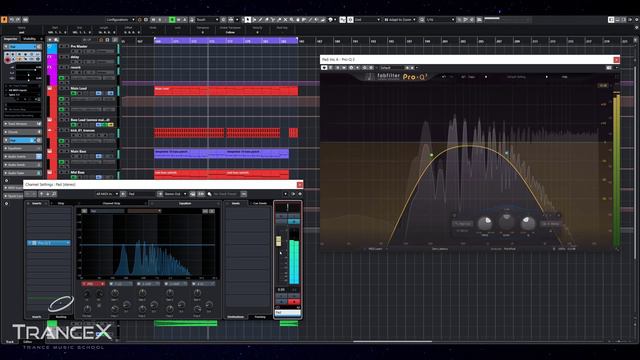Select the Main Bass track in track list
This screenshot has width=640, height=360.
coord(78,151)
